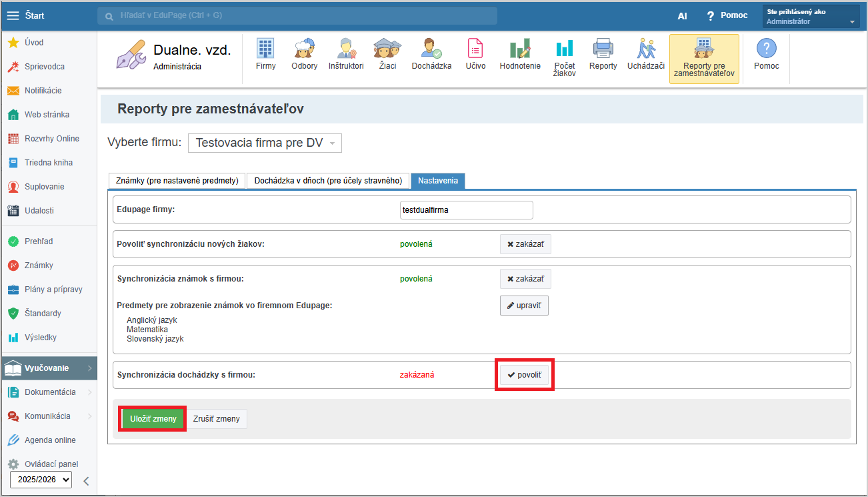Open the school year 2025/2026 selector
868x497 pixels.
coord(41,479)
